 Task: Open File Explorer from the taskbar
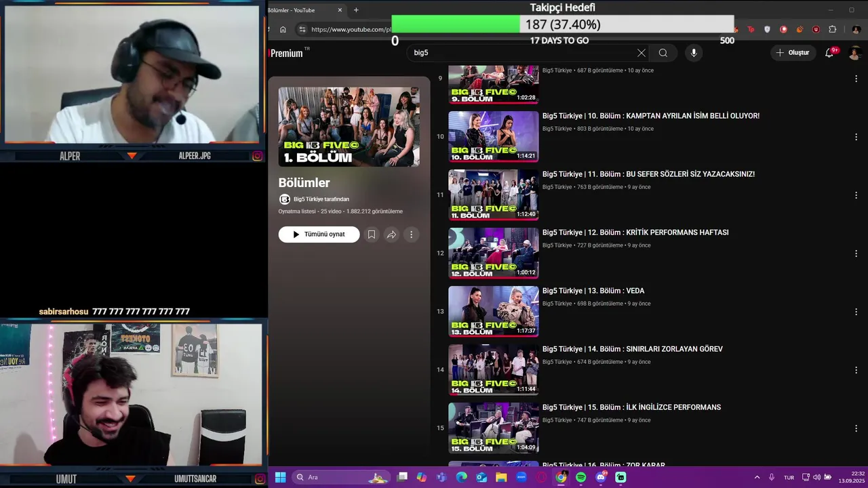coord(501,477)
